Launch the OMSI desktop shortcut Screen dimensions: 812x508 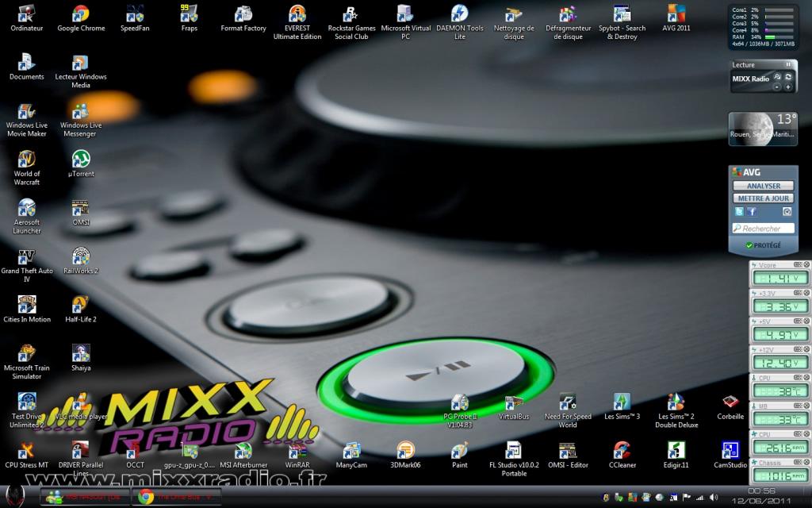click(81, 213)
